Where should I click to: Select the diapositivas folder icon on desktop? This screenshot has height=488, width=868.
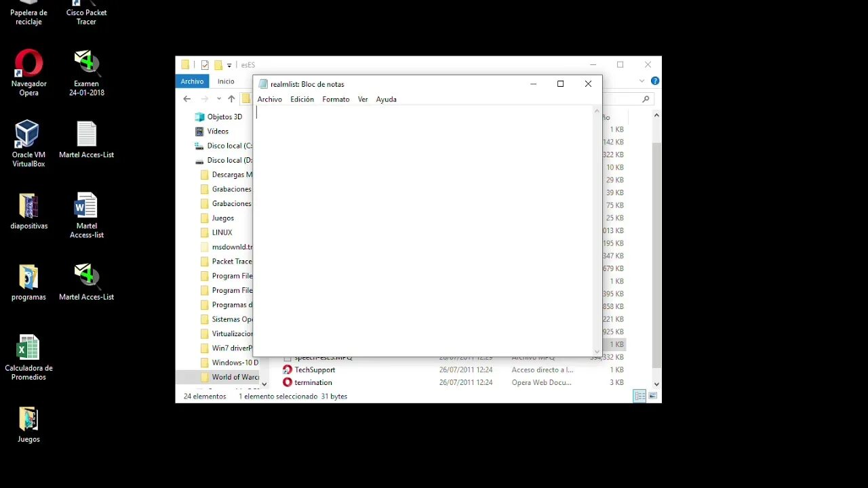(28, 211)
